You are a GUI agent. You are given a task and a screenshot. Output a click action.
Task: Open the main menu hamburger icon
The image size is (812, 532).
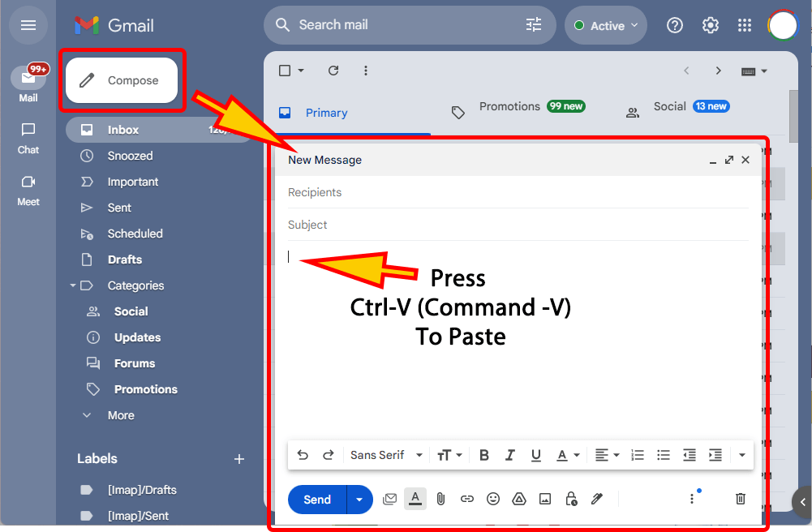(x=28, y=25)
